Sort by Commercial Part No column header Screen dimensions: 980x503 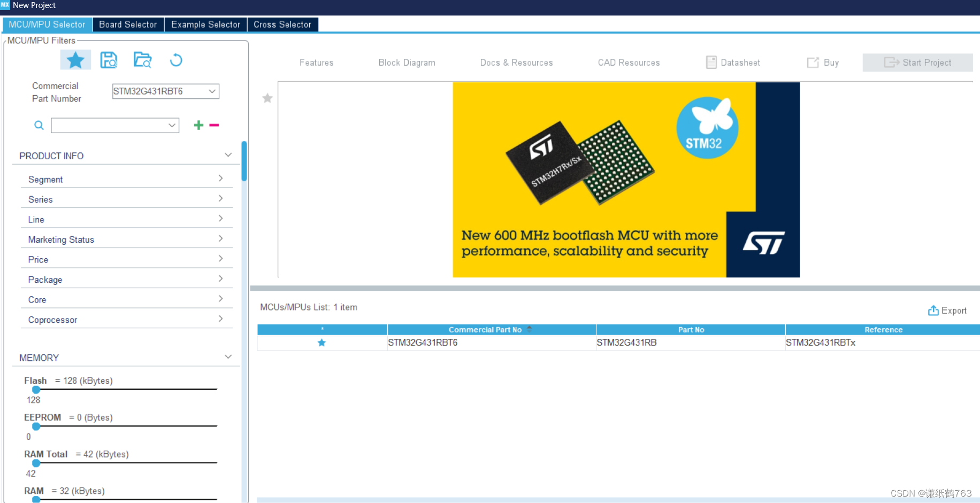[492, 329]
